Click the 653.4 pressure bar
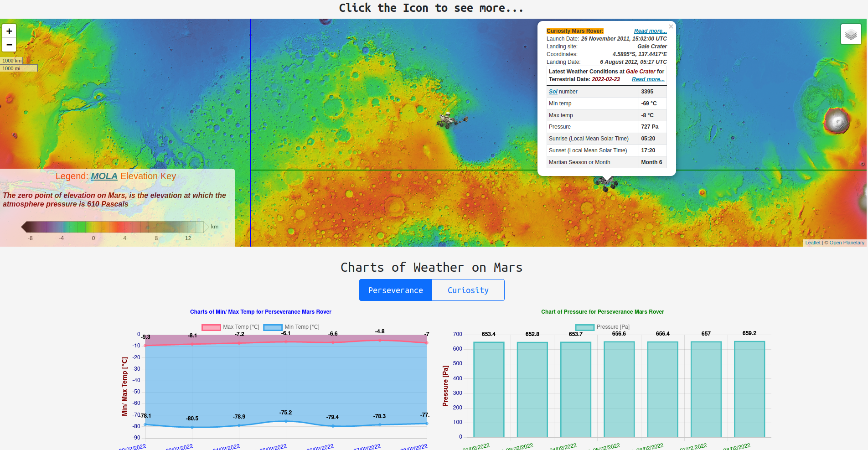 point(489,389)
